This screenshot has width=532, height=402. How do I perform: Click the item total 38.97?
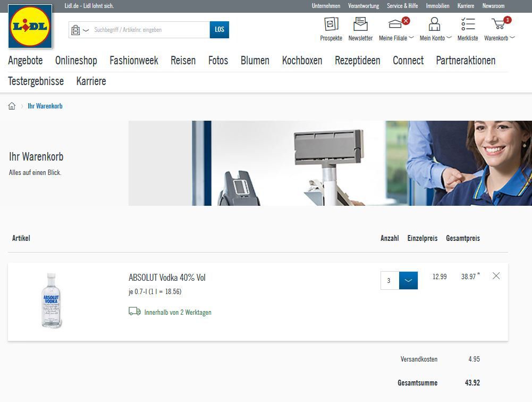tap(469, 277)
